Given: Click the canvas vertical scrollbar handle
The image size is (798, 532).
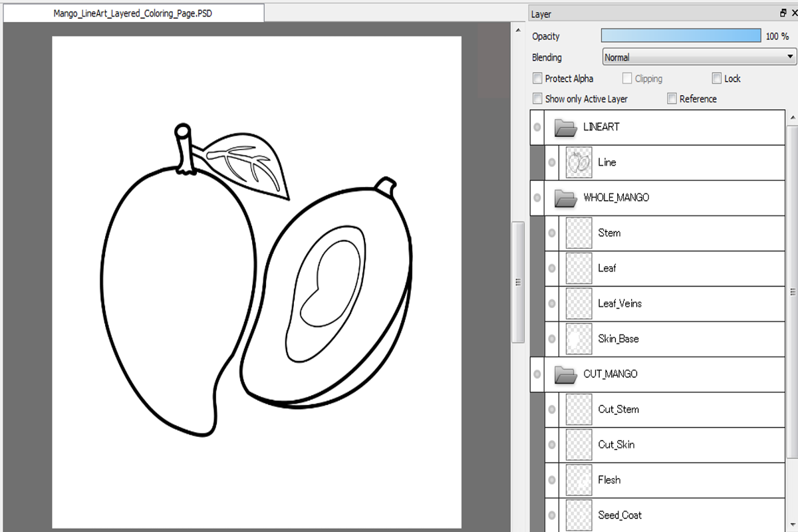Looking at the screenshot, I should [x=518, y=282].
